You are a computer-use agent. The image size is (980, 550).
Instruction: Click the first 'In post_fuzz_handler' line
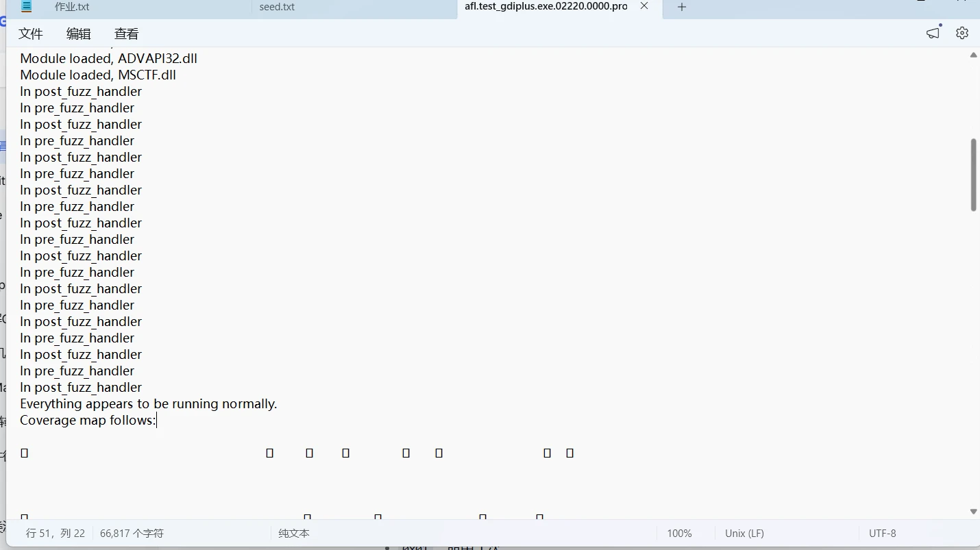tap(81, 91)
